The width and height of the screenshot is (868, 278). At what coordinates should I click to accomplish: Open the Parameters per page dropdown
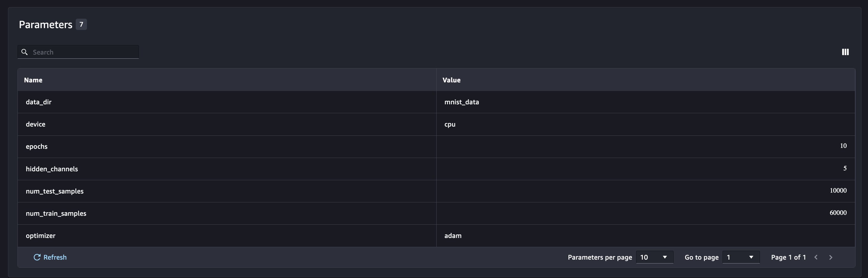click(x=654, y=258)
